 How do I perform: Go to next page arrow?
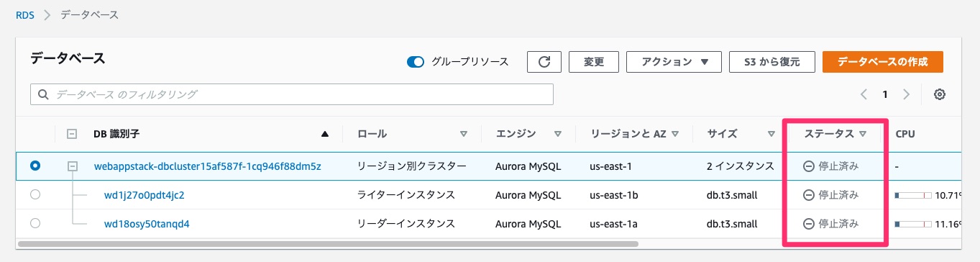point(907,94)
